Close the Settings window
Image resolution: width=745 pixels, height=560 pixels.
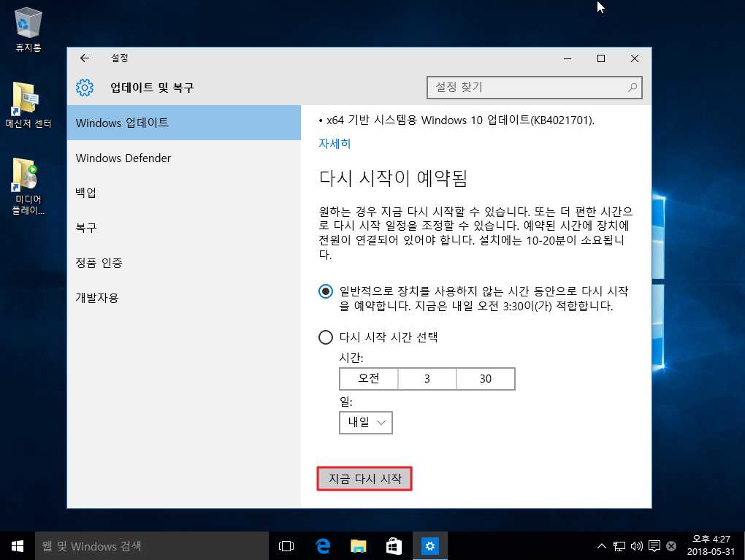pos(634,58)
